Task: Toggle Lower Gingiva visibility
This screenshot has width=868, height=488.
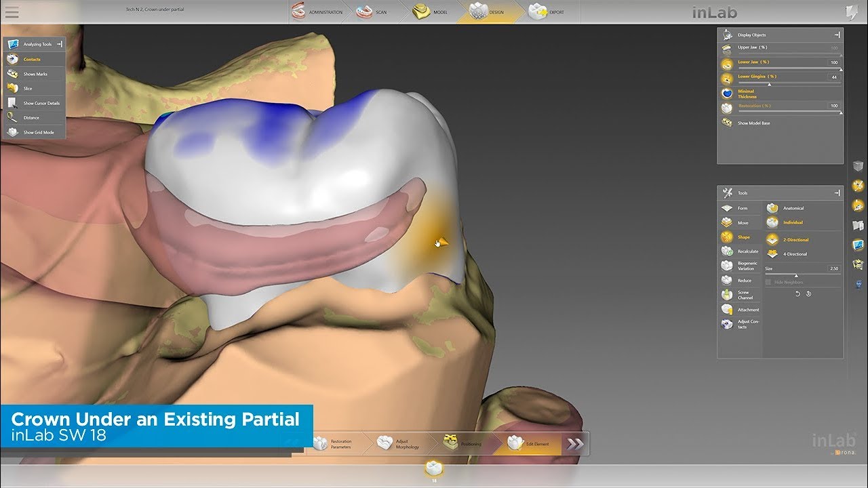Action: click(x=726, y=78)
